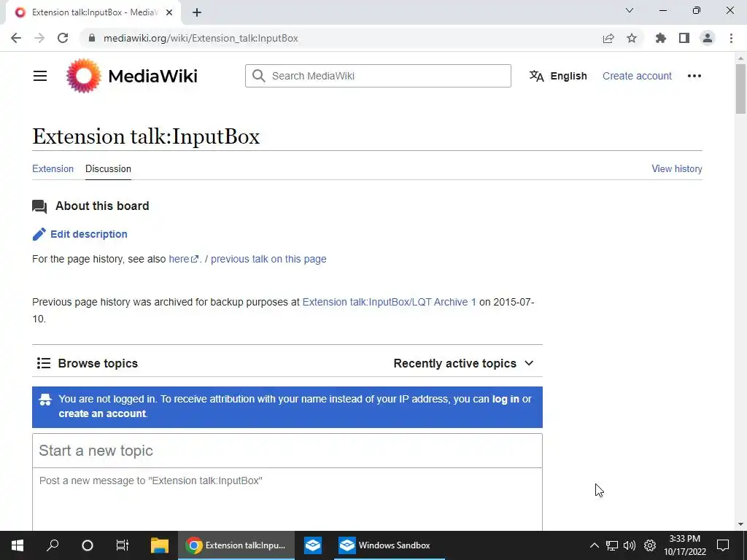Click the Chrome tab titled Extension talk:InputBox

[x=93, y=12]
